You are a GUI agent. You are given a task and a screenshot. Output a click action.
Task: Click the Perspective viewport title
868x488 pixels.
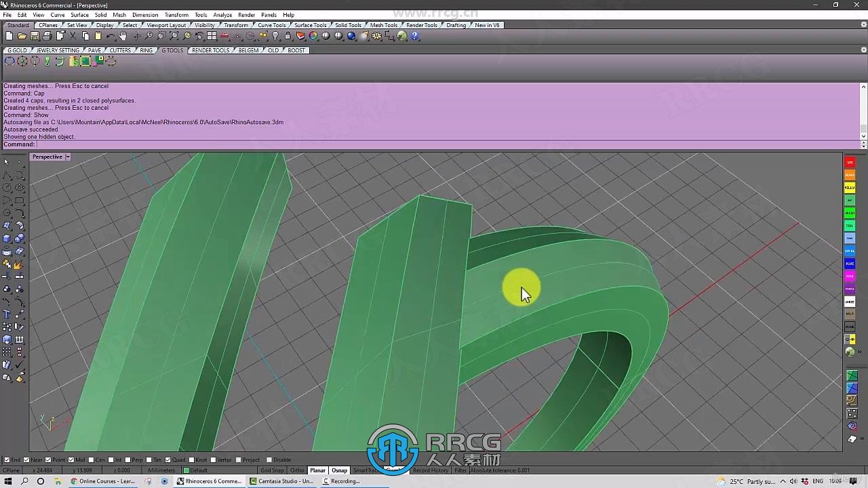[47, 157]
